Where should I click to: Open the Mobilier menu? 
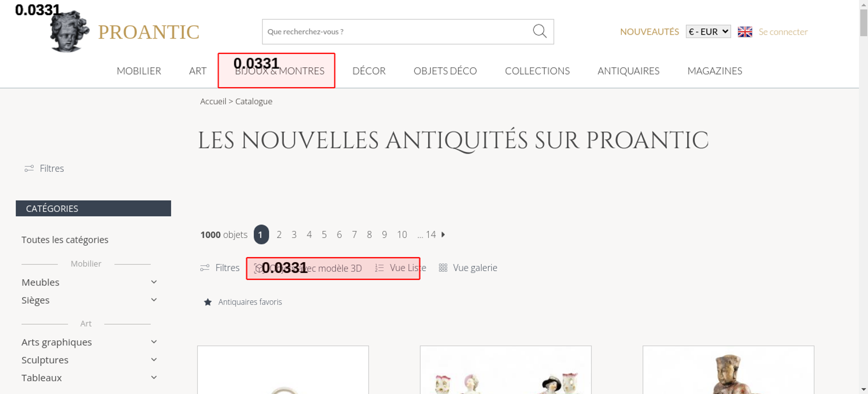pyautogui.click(x=139, y=71)
